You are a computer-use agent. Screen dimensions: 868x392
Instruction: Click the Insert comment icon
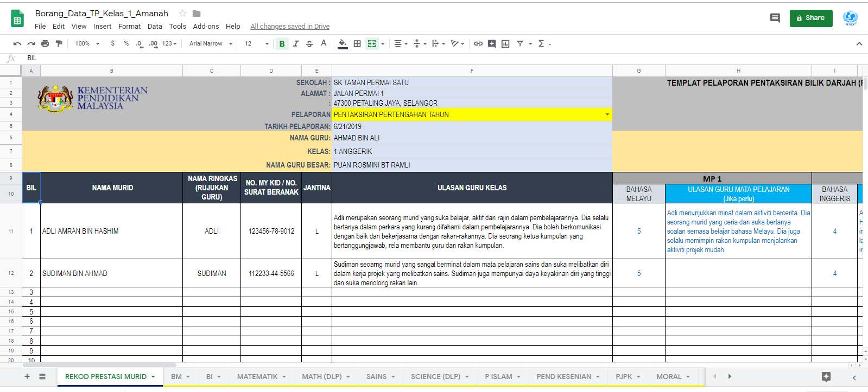(492, 44)
